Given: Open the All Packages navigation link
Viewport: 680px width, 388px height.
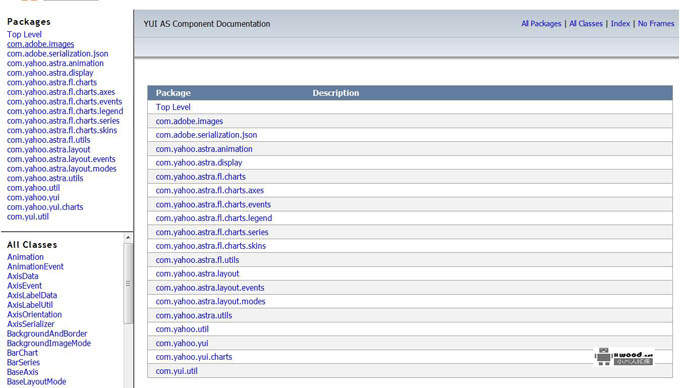Looking at the screenshot, I should click(541, 24).
